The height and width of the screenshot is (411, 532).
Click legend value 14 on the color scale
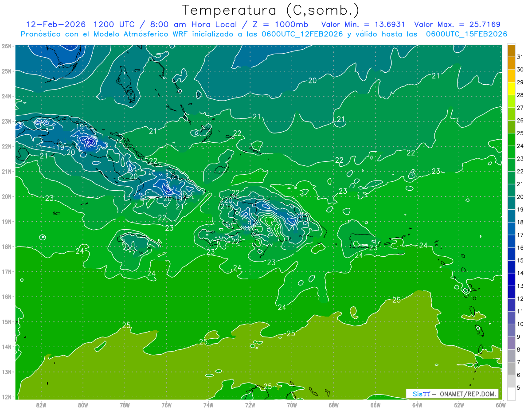[x=520, y=273]
